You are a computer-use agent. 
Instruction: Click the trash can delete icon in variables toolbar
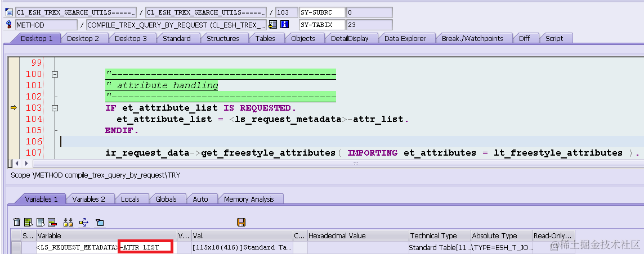17,223
